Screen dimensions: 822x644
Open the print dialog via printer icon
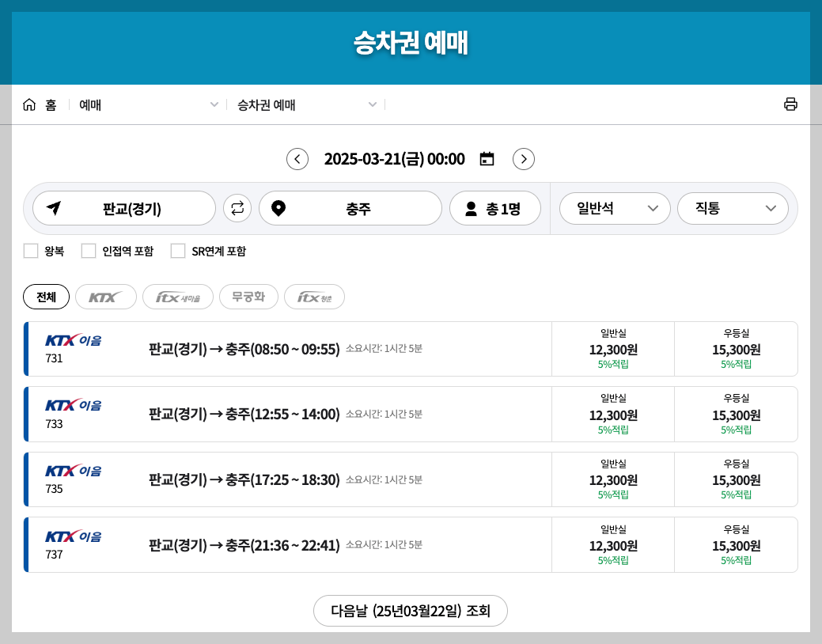790,103
